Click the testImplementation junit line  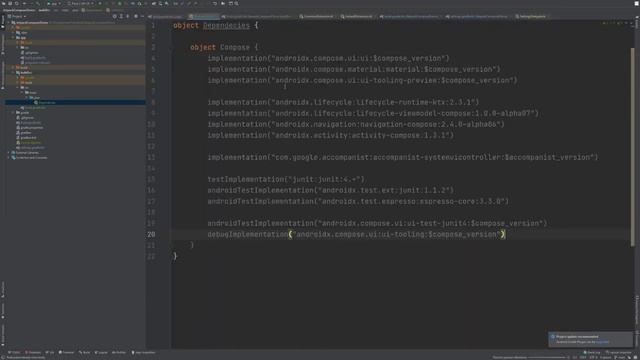(286, 179)
